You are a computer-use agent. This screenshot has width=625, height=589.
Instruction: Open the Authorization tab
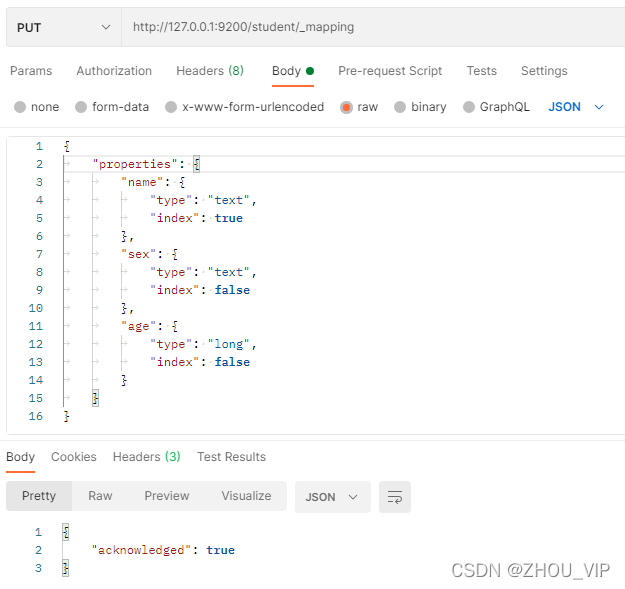[114, 71]
